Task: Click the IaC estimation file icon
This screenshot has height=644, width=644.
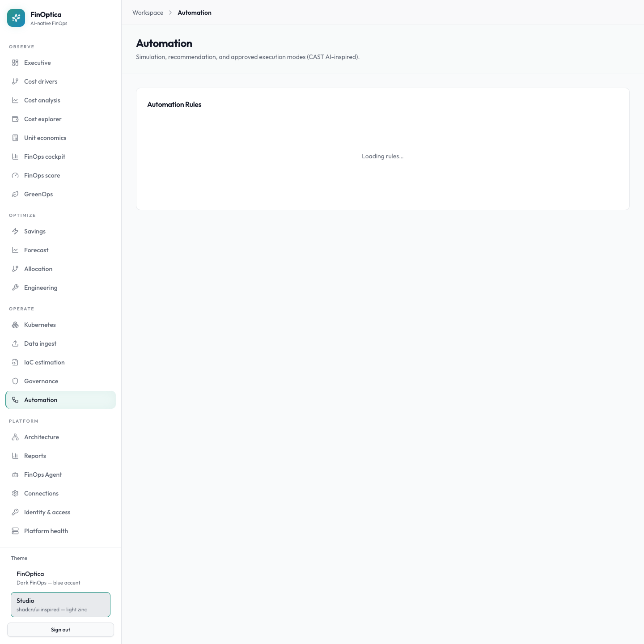Action: point(15,362)
